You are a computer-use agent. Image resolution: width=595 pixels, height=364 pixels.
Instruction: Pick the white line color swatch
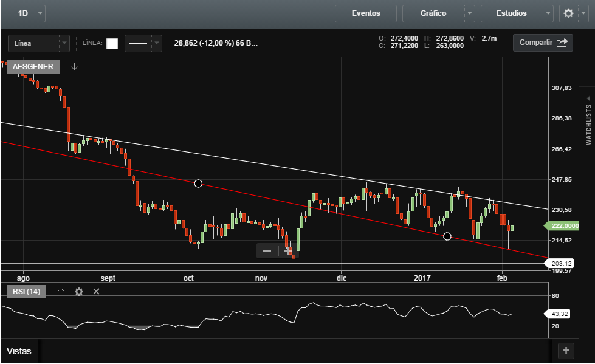point(112,43)
